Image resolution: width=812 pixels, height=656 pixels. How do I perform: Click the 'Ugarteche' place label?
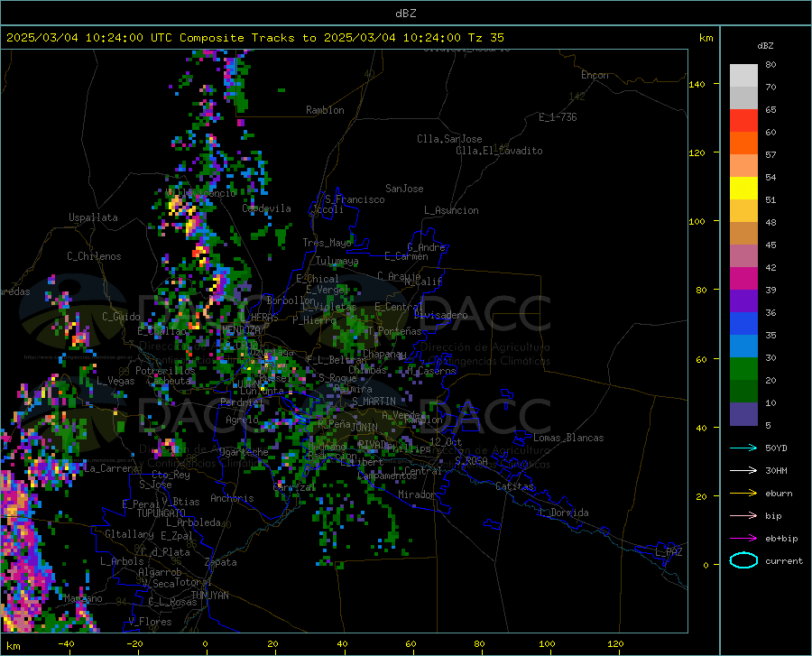[x=244, y=451]
